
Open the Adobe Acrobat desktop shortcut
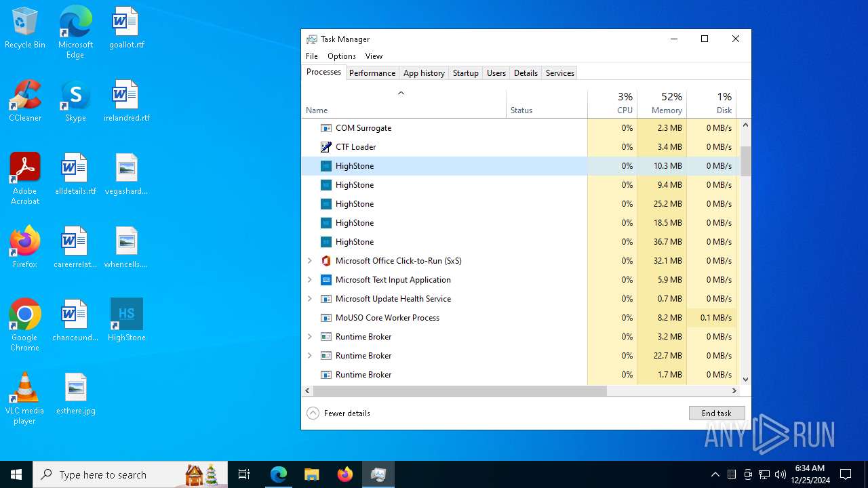pyautogui.click(x=25, y=179)
